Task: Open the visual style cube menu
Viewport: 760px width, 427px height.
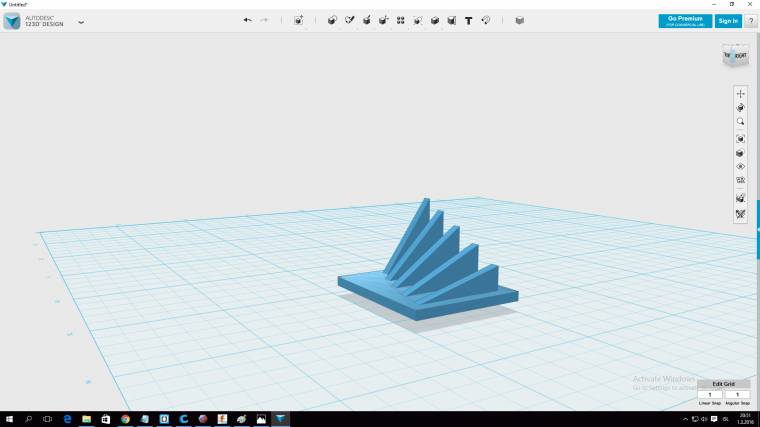Action: [740, 153]
